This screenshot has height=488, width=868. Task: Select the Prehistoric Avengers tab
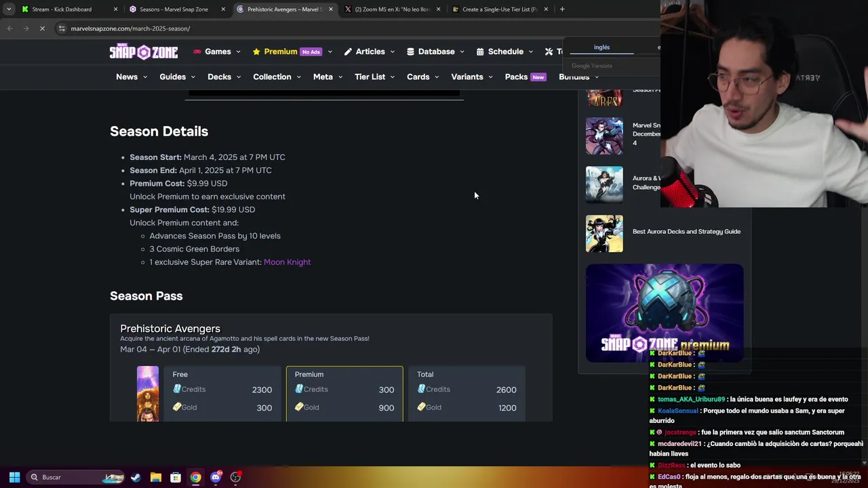(284, 9)
